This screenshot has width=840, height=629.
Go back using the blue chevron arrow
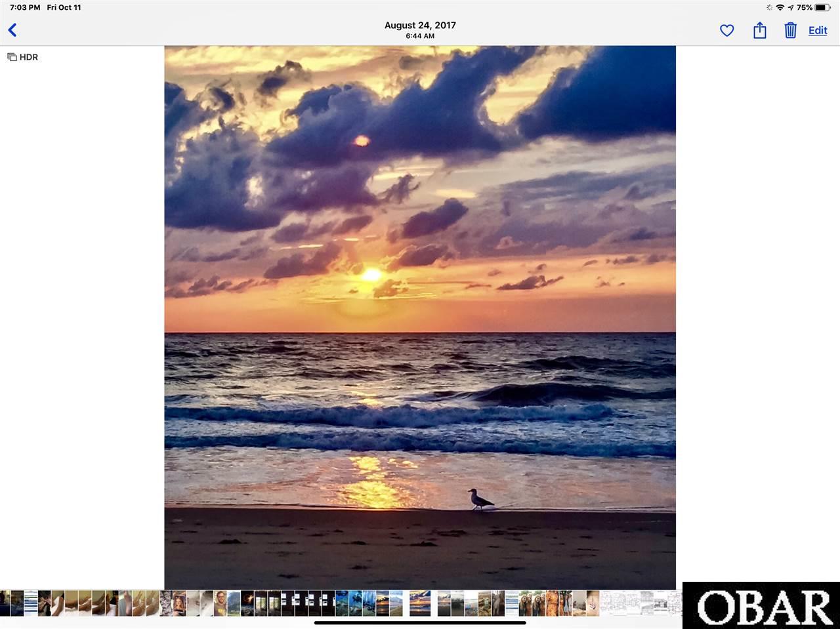point(12,30)
